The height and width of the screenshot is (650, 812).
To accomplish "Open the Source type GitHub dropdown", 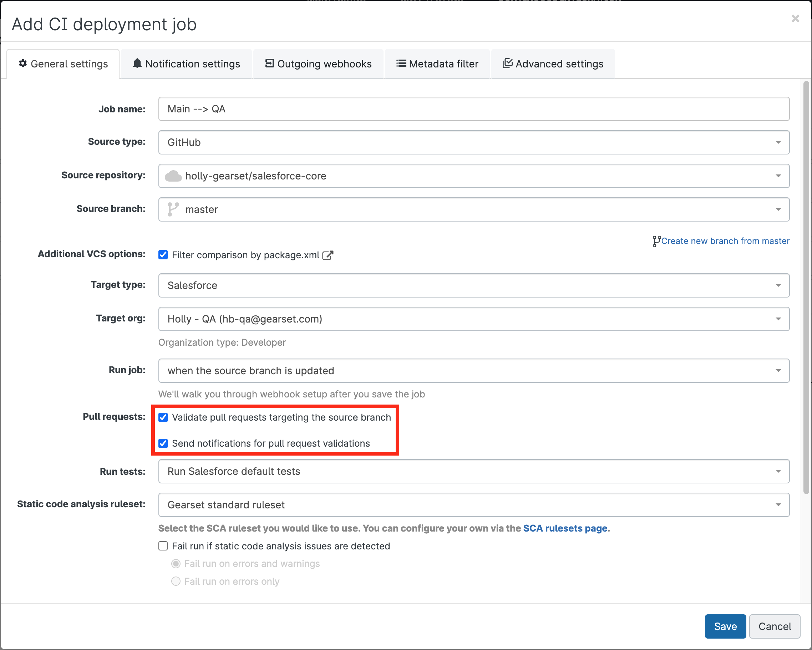I will 473,142.
